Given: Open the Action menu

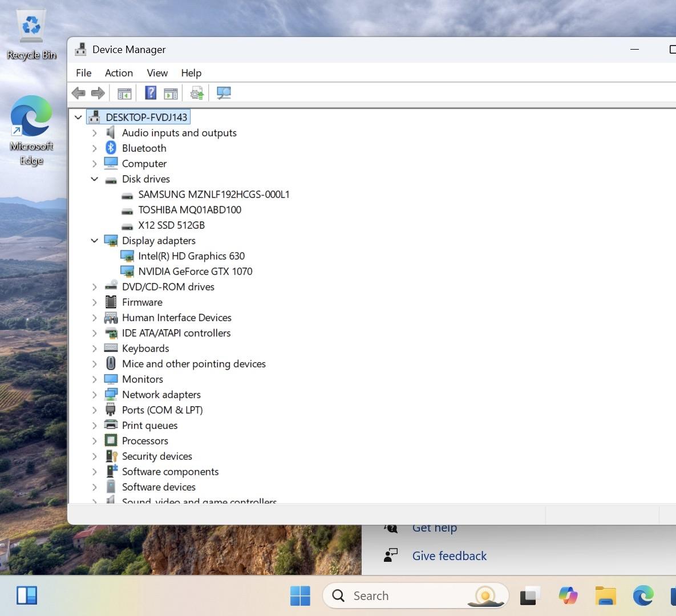Looking at the screenshot, I should pyautogui.click(x=119, y=73).
